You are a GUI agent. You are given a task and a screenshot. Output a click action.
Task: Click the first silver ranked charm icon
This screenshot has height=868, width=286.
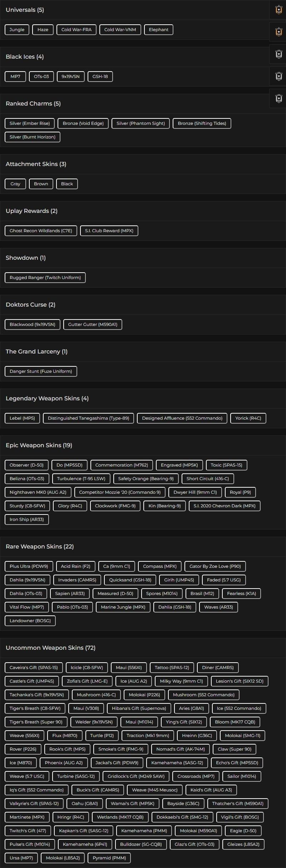tap(278, 54)
